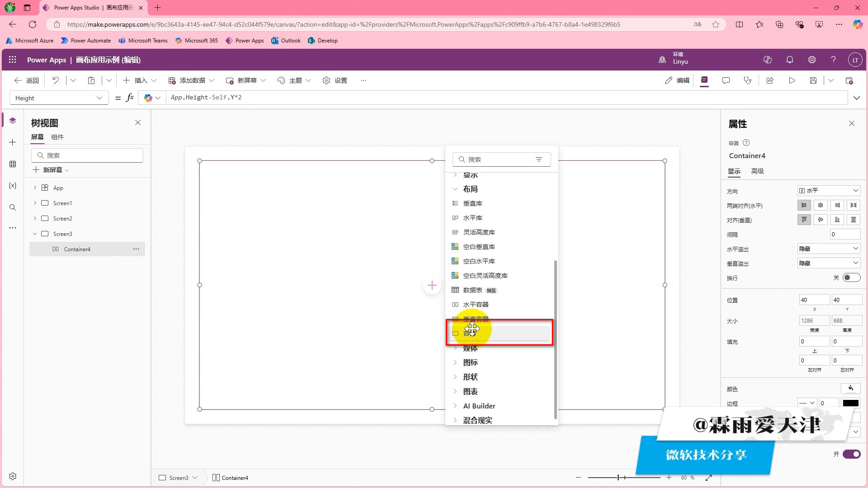This screenshot has height=488, width=868.
Task: Click the black border color swatch
Action: (850, 403)
